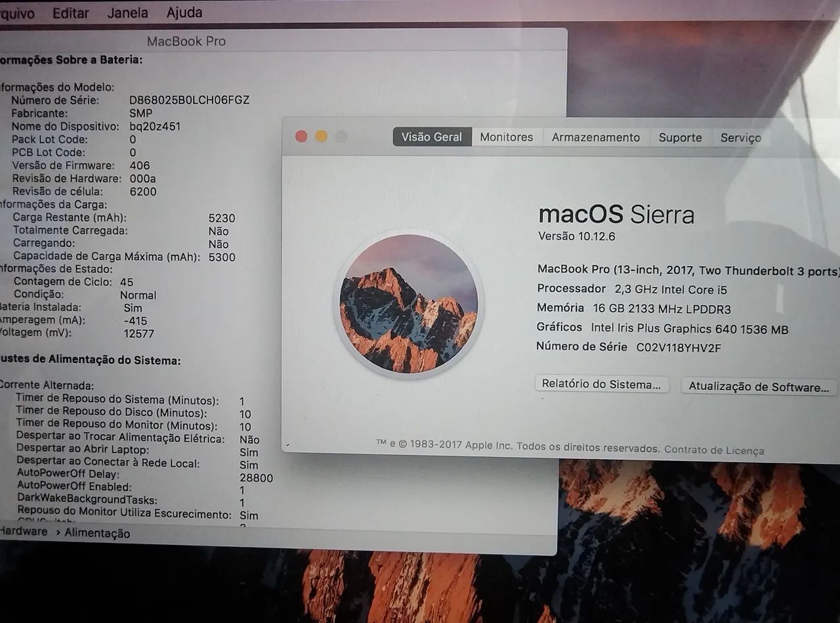The width and height of the screenshot is (840, 623).
Task: Click the Voltagem value 12577
Action: 139,333
